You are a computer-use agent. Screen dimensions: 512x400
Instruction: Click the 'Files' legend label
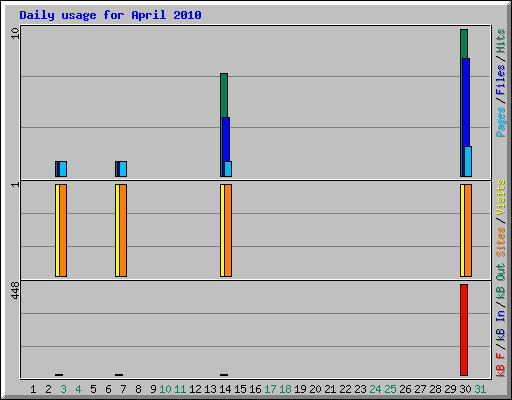coord(500,80)
